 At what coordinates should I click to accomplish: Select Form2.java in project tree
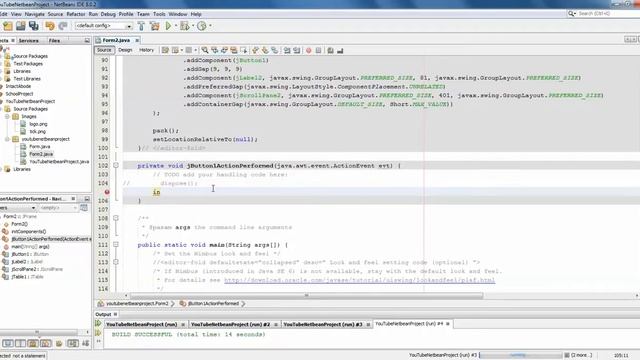pos(41,154)
